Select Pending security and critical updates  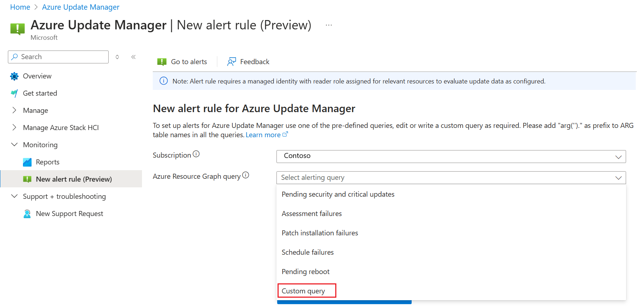click(x=338, y=195)
